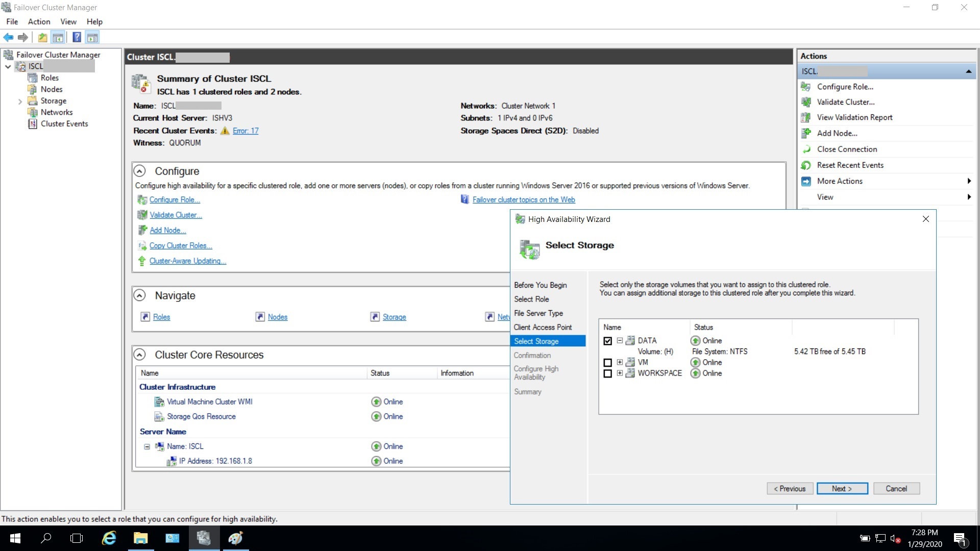Select Cluster Events in the tree
This screenshot has height=551, width=980.
tap(64, 123)
